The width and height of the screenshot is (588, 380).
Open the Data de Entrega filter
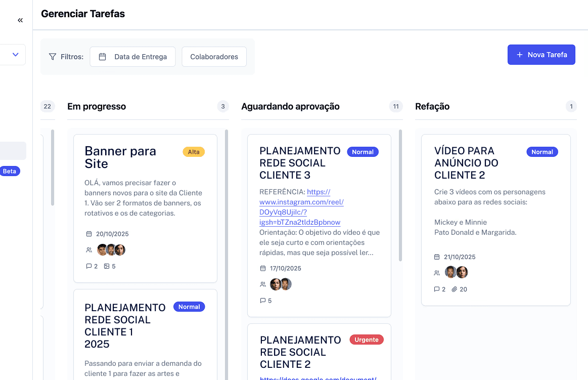click(x=132, y=57)
